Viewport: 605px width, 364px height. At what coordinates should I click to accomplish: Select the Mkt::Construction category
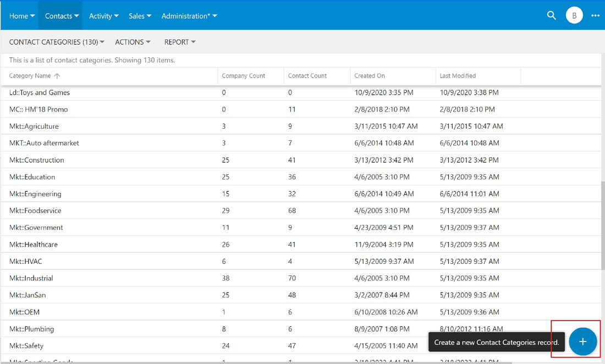tap(37, 160)
